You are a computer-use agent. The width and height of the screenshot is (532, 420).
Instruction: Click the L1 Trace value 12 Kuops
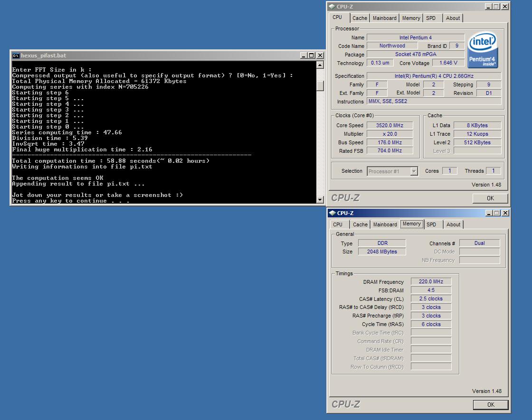pos(477,134)
